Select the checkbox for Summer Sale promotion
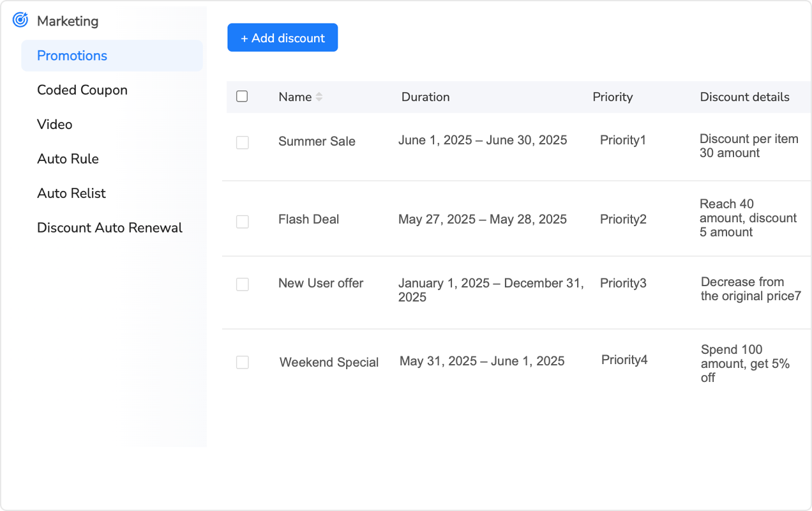The width and height of the screenshot is (812, 511). tap(243, 142)
